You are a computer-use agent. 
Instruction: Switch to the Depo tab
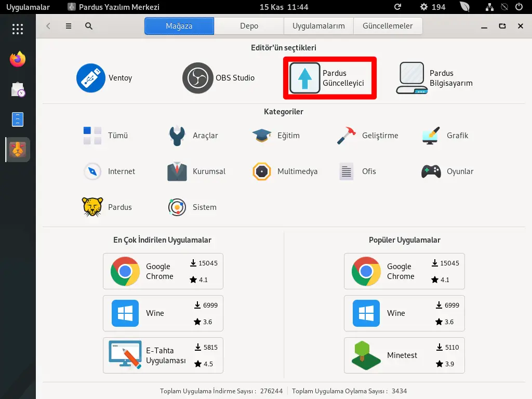pos(249,26)
